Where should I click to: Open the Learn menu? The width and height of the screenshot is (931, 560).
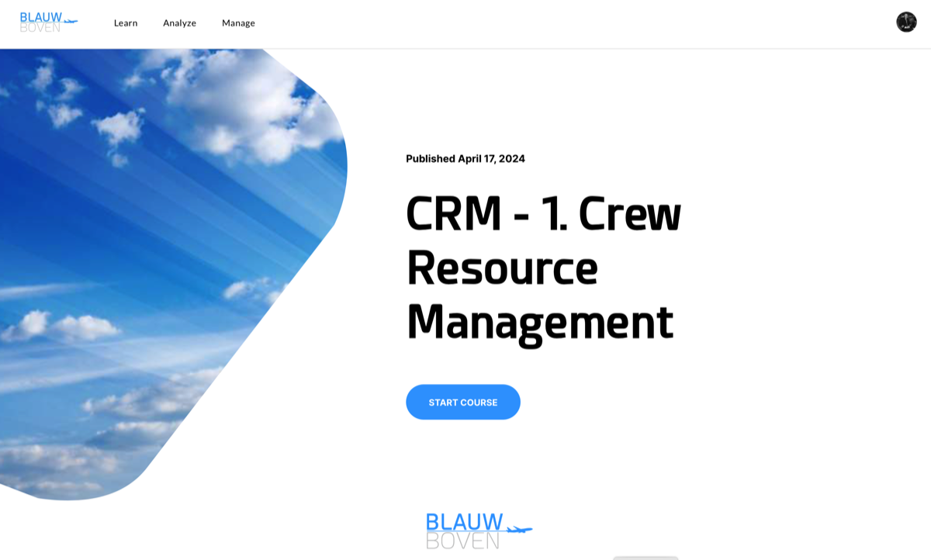coord(126,23)
